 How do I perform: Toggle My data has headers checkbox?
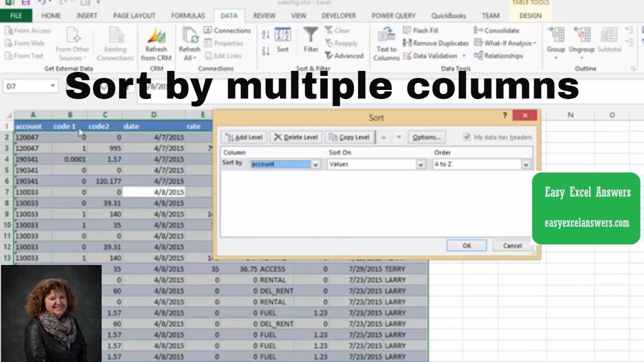click(x=467, y=137)
